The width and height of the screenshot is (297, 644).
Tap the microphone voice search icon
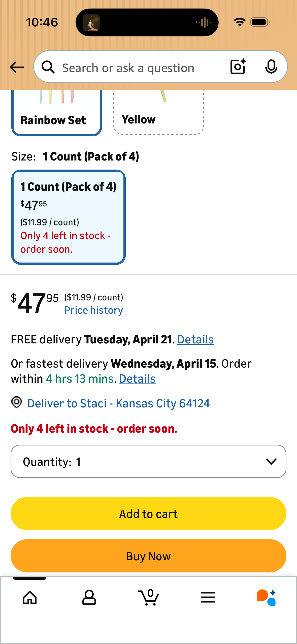(271, 67)
